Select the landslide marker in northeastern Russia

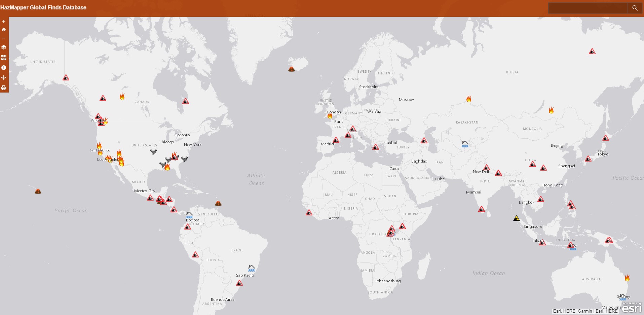592,51
